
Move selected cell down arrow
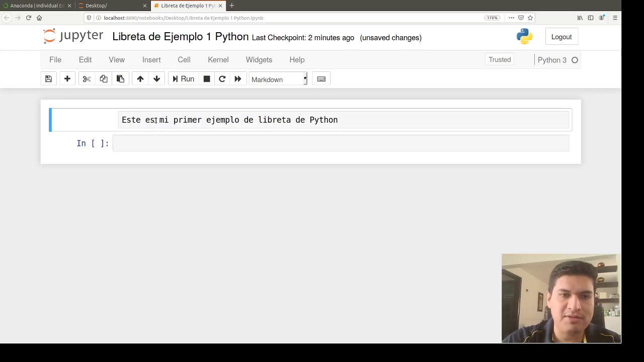(x=156, y=79)
